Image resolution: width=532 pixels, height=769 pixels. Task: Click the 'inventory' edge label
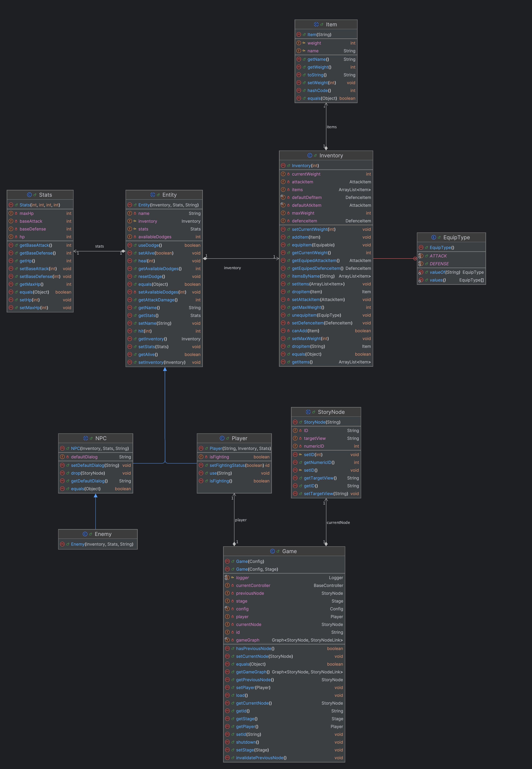point(232,268)
